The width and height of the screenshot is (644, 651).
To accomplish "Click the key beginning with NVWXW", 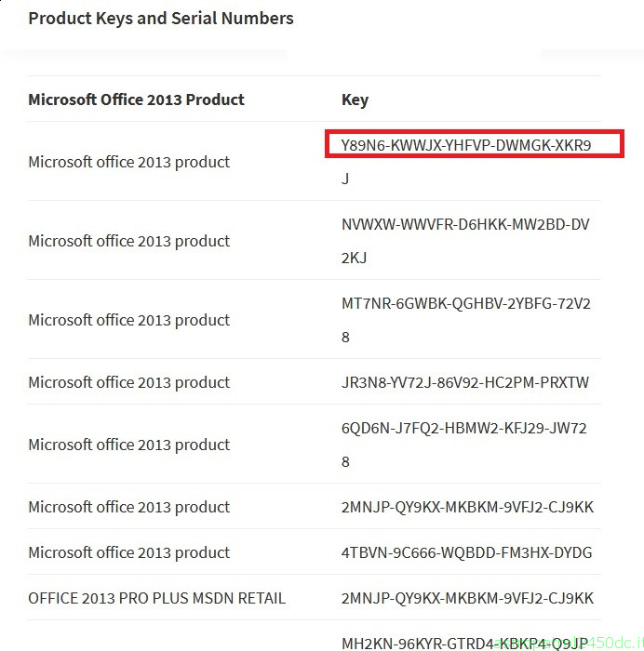I will point(464,224).
